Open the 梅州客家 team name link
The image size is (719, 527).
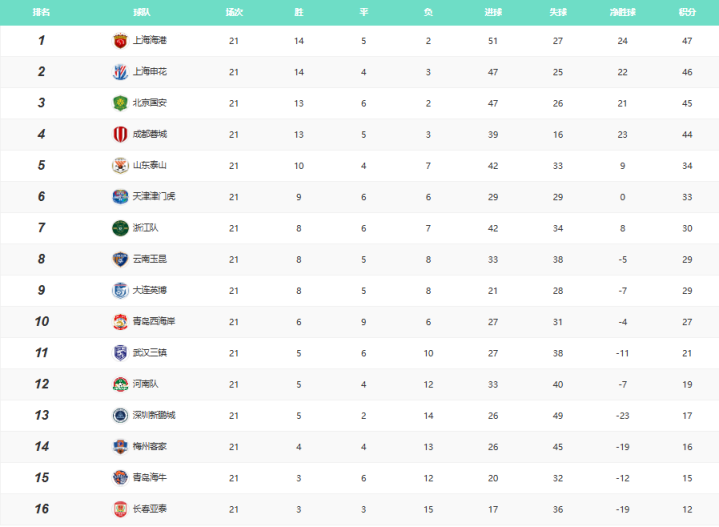(x=149, y=446)
